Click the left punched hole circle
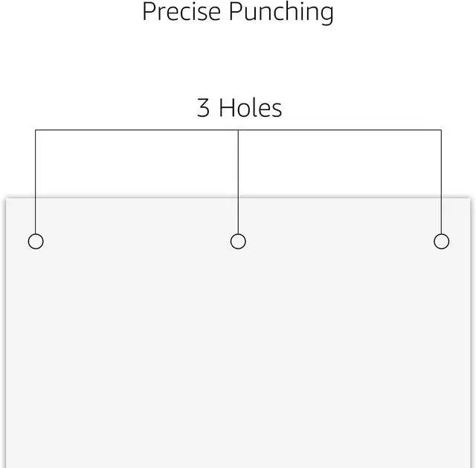Image resolution: width=476 pixels, height=468 pixels. click(x=36, y=241)
